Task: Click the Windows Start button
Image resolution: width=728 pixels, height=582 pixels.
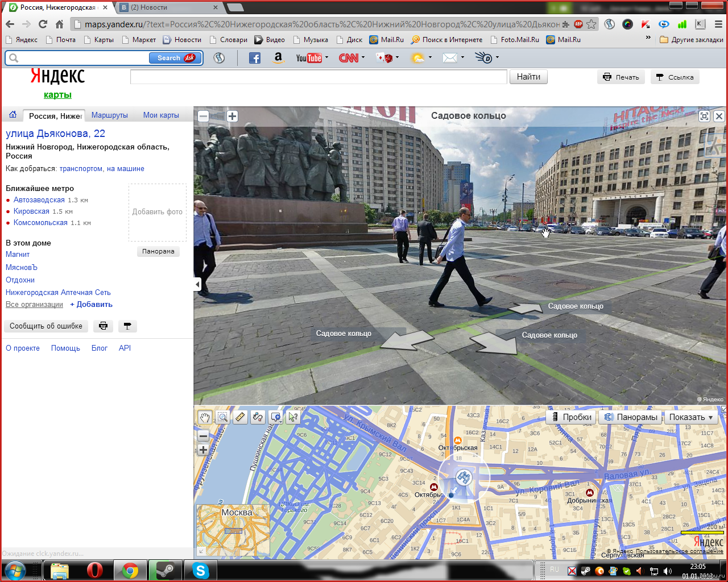Action: (15, 570)
